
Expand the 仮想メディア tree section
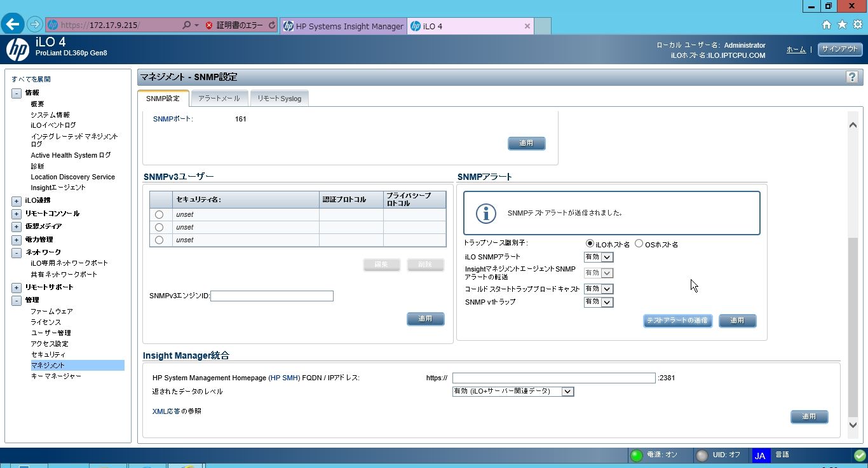(17, 227)
